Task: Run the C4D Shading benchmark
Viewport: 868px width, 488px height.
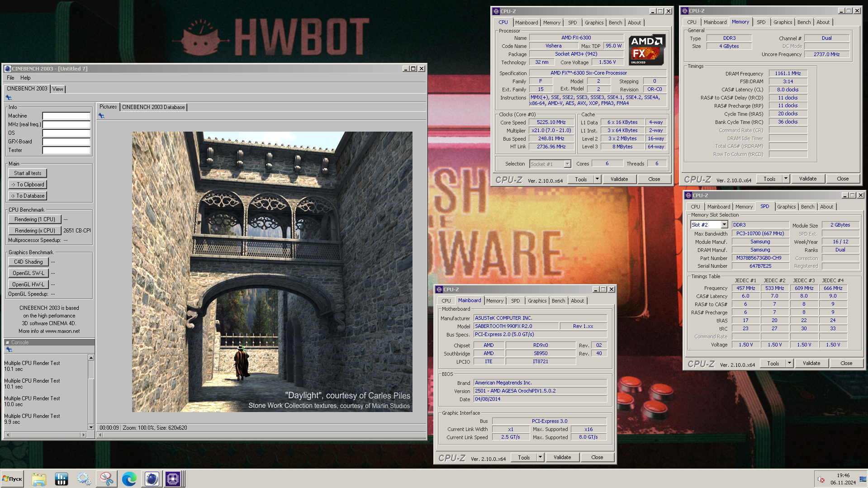Action: click(28, 262)
